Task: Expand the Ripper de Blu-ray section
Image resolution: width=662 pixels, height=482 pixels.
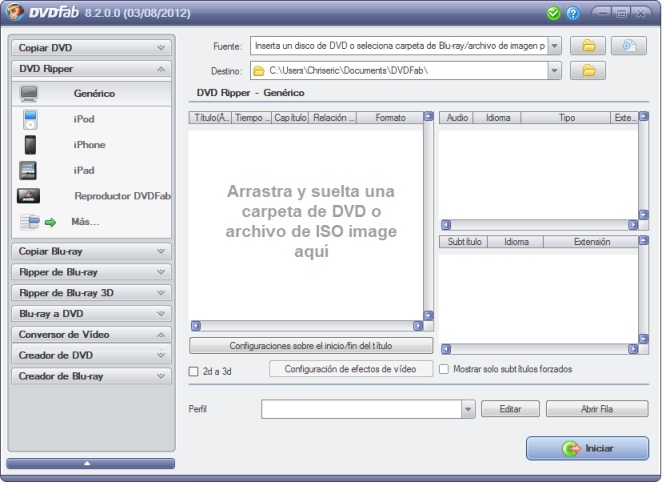Action: tap(91, 272)
